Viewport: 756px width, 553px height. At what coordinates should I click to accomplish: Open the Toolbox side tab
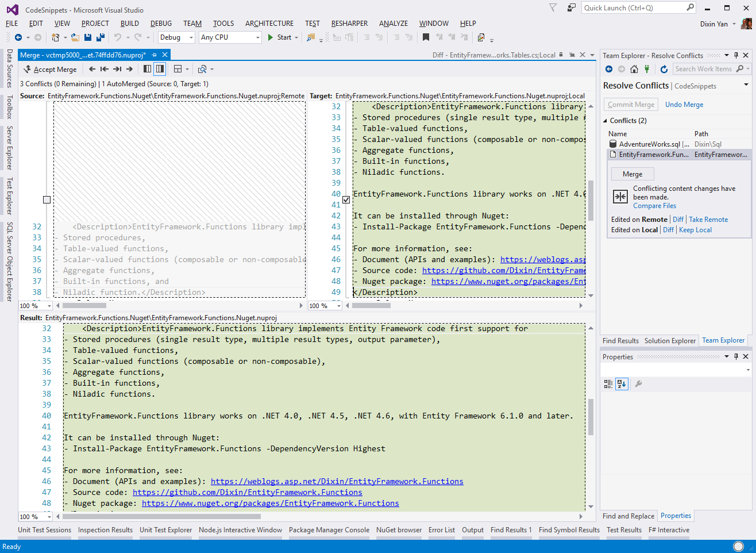point(9,107)
